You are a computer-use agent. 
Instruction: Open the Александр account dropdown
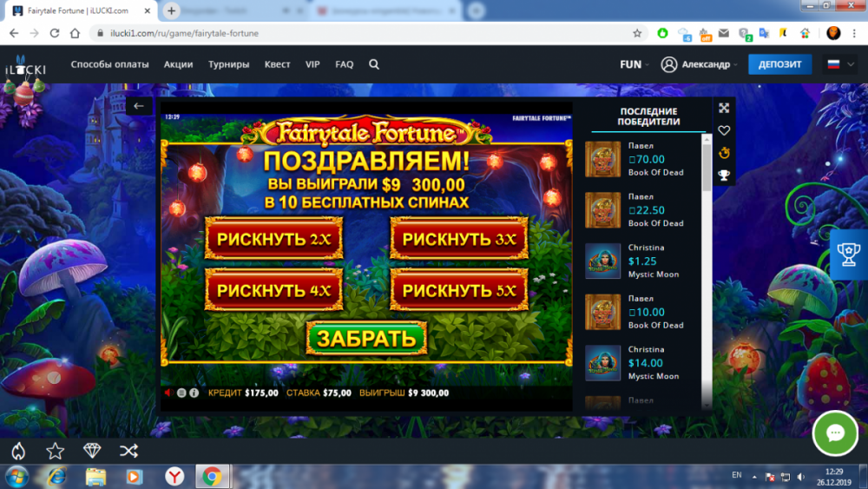pos(700,64)
